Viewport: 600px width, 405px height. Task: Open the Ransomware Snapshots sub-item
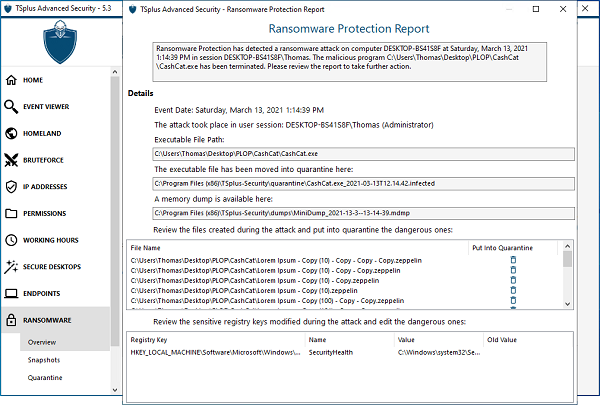pos(44,360)
